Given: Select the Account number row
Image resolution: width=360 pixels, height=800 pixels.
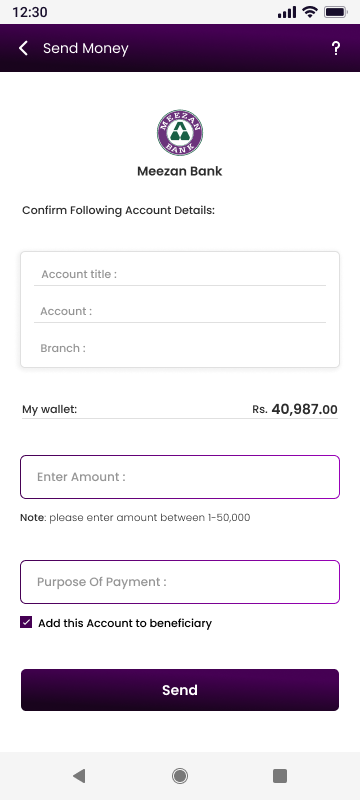Looking at the screenshot, I should [x=180, y=311].
